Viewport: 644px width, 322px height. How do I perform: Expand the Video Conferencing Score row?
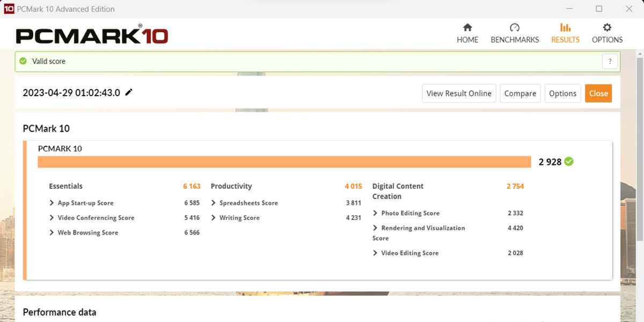pos(92,218)
